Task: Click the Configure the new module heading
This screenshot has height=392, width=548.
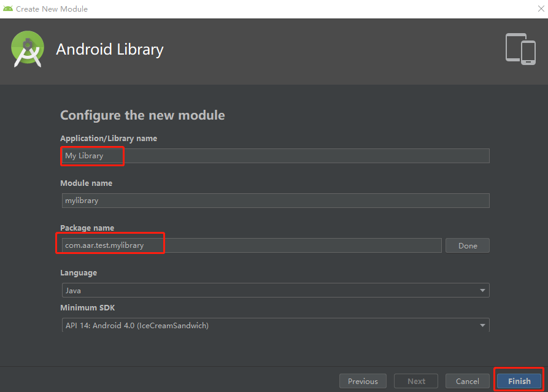Action: [142, 115]
